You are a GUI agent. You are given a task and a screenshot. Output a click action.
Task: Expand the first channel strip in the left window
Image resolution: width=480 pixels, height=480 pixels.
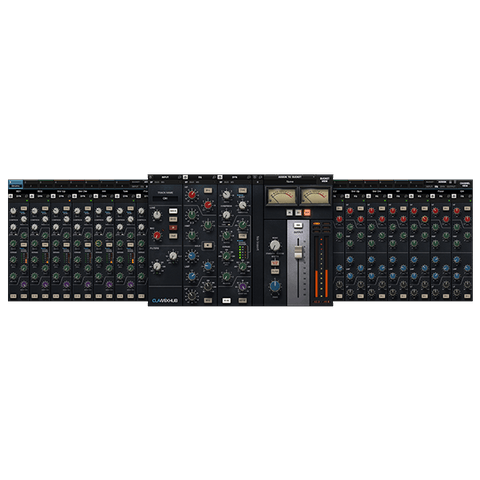(11, 196)
